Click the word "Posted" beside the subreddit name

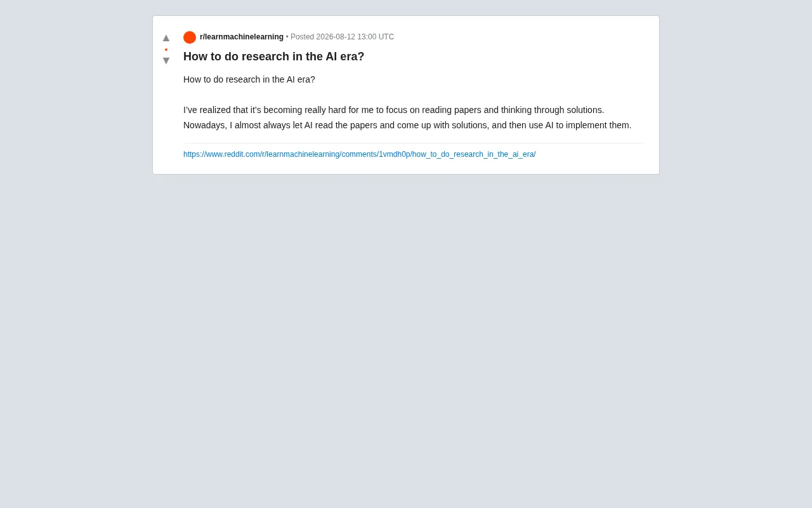tap(302, 37)
